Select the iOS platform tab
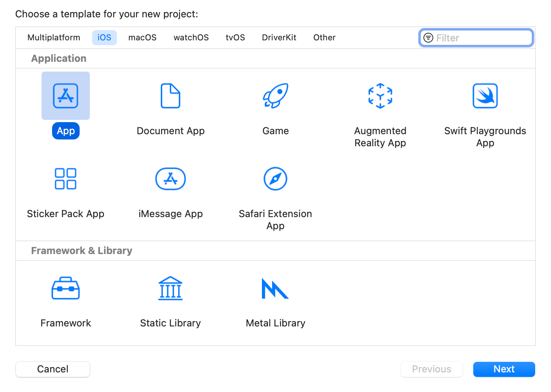Viewport: 551px width, 392px height. [105, 38]
